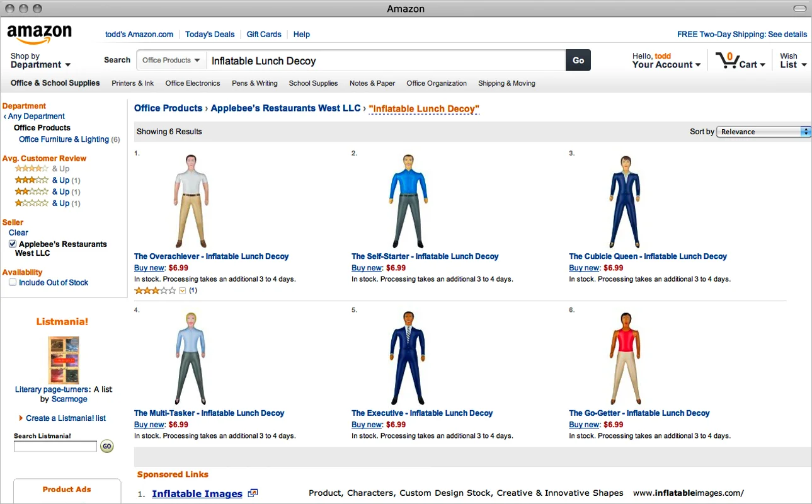This screenshot has width=812, height=504.
Task: Click external link icon next to Inflatable Images
Action: pos(253,493)
